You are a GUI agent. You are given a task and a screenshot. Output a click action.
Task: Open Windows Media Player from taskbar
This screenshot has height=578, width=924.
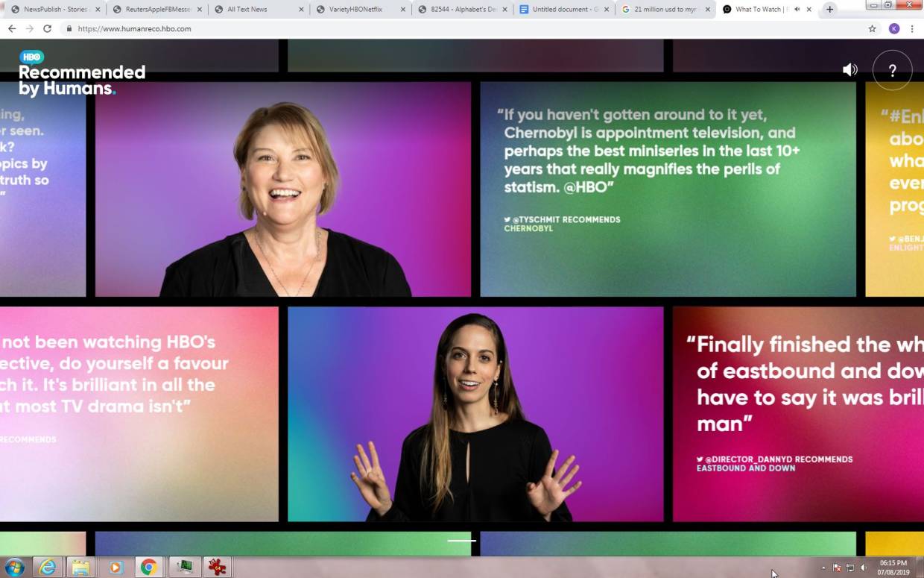point(115,568)
